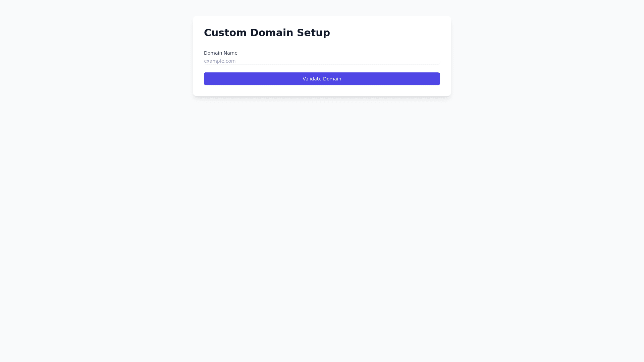Click the word Name in the field label

click(230, 53)
